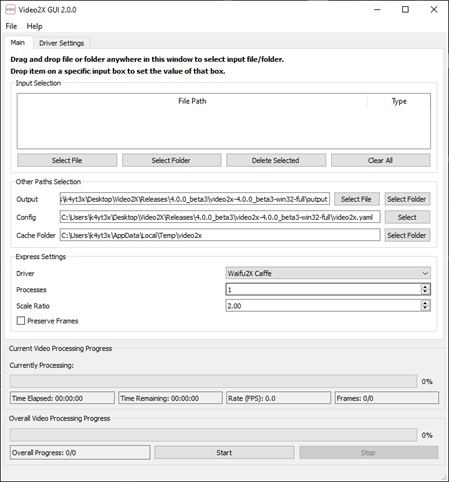The image size is (449, 482).
Task: Open the Driver dropdown showing Waifu2X Caffe
Action: pos(328,273)
